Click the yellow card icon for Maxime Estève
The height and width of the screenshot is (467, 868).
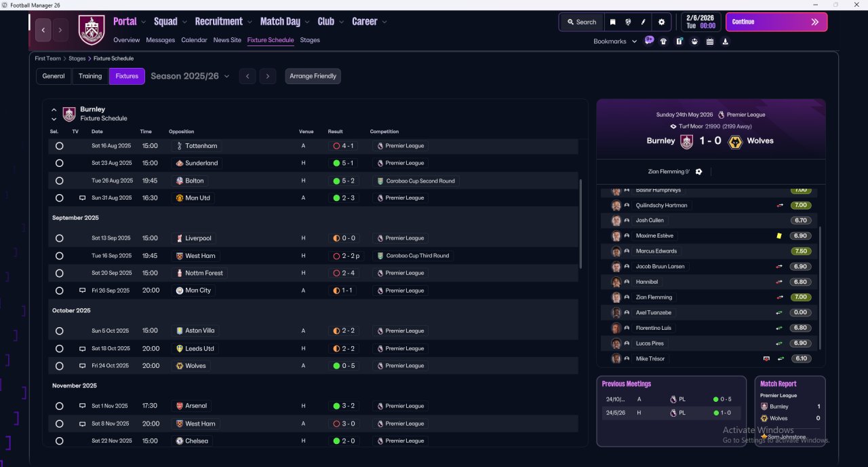(779, 236)
